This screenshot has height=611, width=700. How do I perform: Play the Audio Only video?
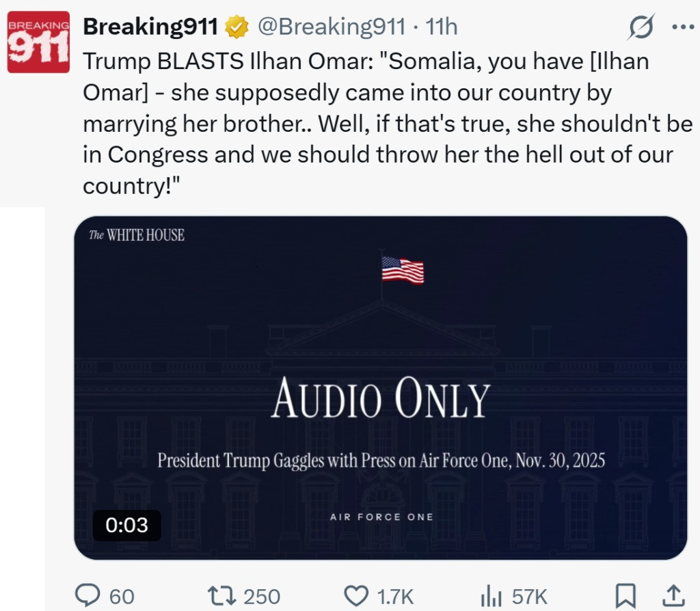[380, 388]
